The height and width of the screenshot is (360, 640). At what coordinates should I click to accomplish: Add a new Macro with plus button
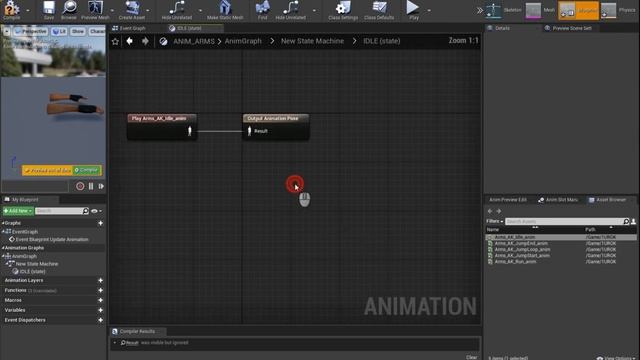tap(100, 300)
